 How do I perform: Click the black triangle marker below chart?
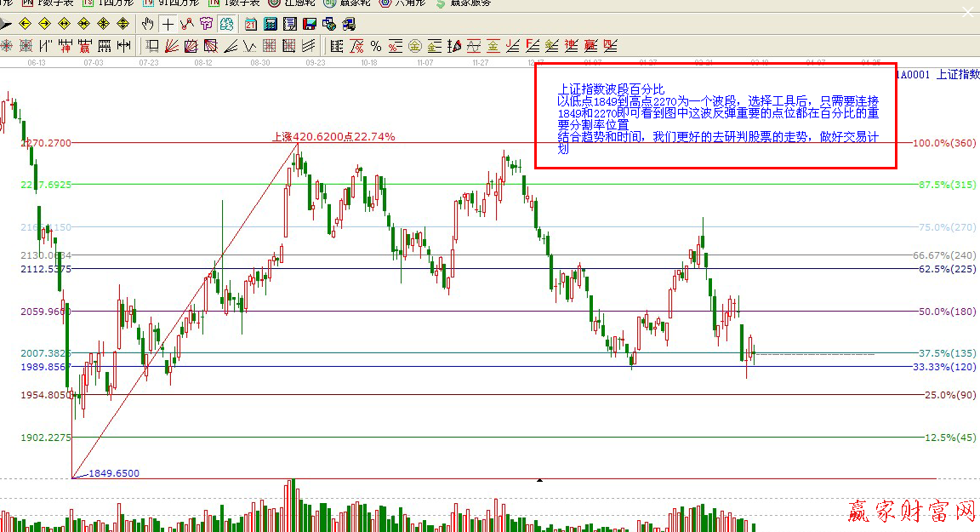pyautogui.click(x=539, y=481)
